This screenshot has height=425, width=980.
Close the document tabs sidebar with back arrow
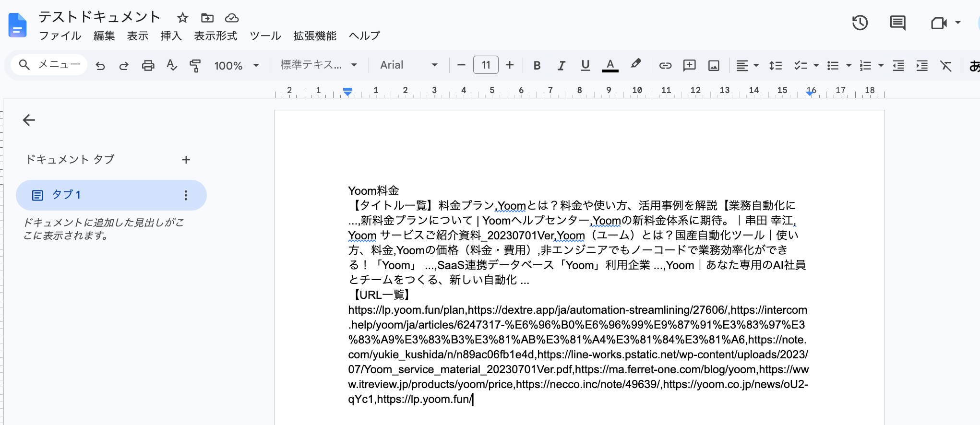click(x=29, y=120)
